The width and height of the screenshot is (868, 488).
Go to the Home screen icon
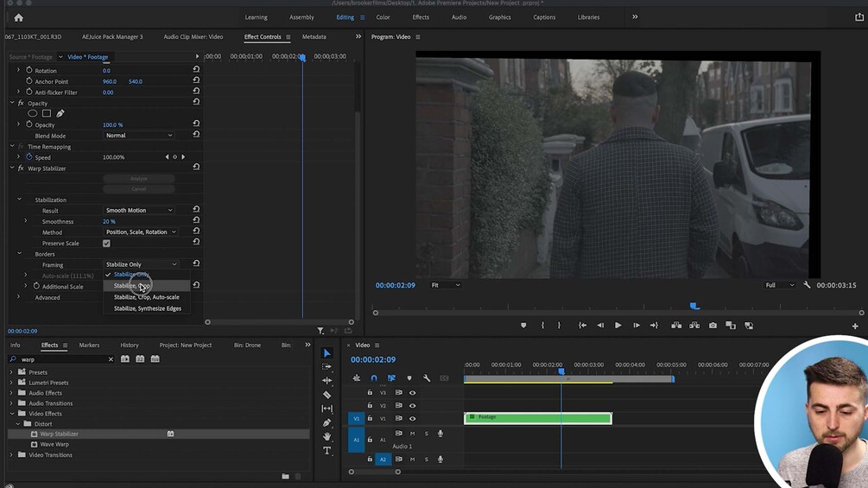pyautogui.click(x=18, y=17)
